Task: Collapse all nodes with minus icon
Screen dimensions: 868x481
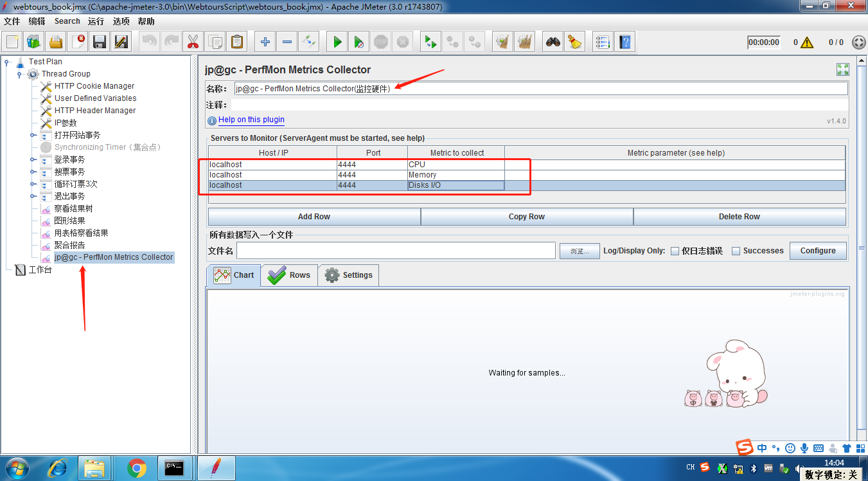Action: (287, 42)
